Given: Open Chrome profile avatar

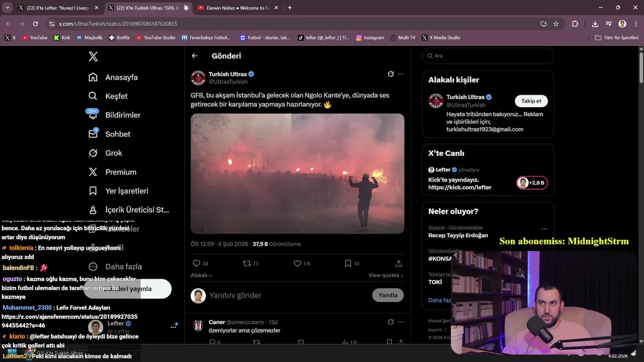Looking at the screenshot, I should [x=622, y=24].
